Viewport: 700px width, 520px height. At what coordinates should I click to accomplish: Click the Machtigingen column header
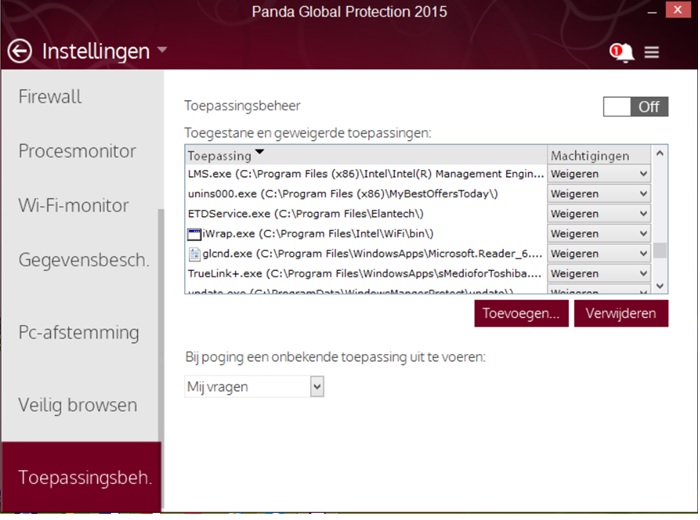(599, 155)
